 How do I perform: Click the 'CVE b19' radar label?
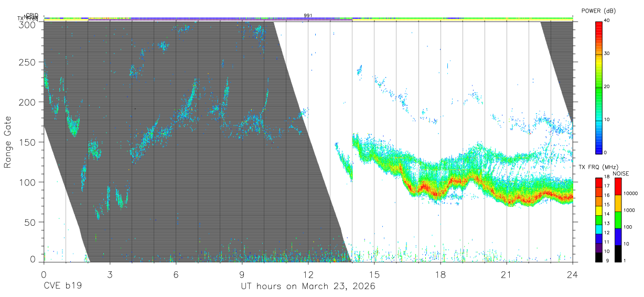(62, 287)
